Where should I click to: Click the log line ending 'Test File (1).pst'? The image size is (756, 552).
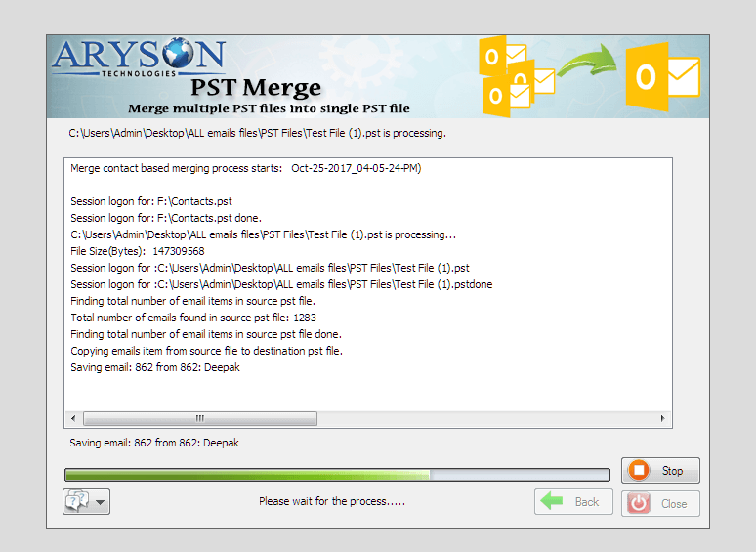270,268
